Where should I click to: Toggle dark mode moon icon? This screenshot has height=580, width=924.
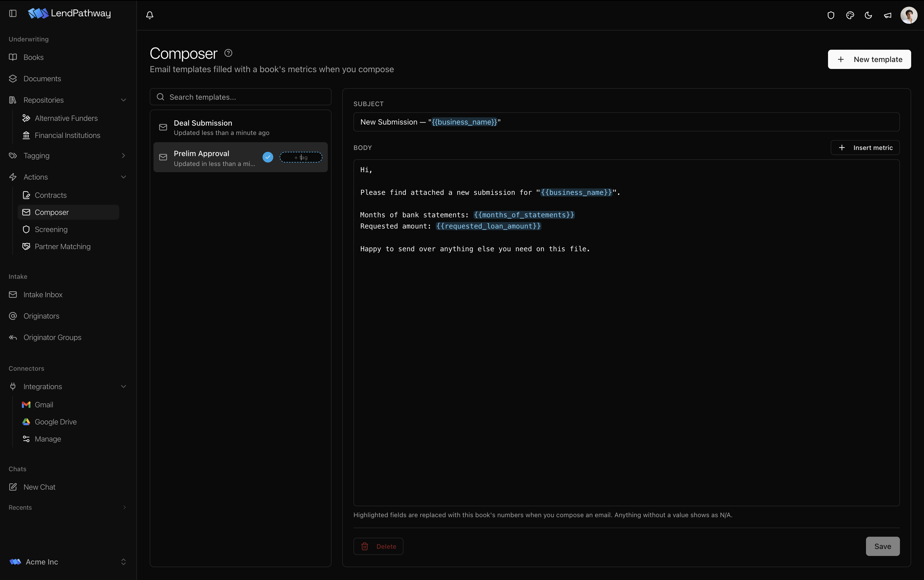point(868,15)
